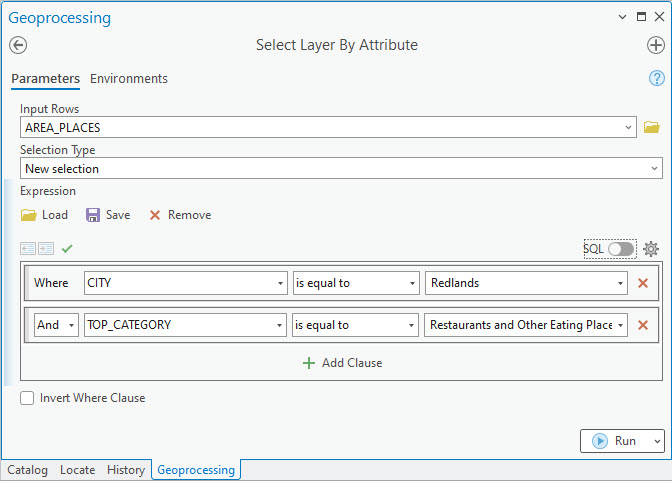The height and width of the screenshot is (481, 672).
Task: Click the green verify expression checkmark
Action: pos(67,248)
